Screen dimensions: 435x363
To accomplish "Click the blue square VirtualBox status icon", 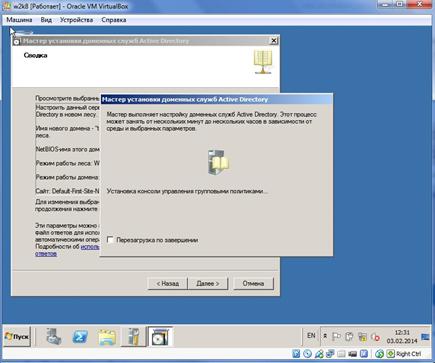I will tap(364, 354).
